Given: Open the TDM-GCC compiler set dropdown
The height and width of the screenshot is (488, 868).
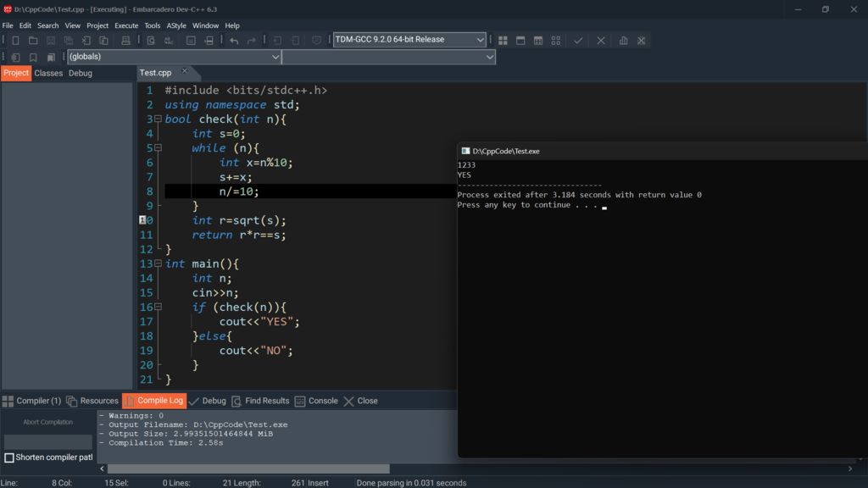Looking at the screenshot, I should pos(409,40).
